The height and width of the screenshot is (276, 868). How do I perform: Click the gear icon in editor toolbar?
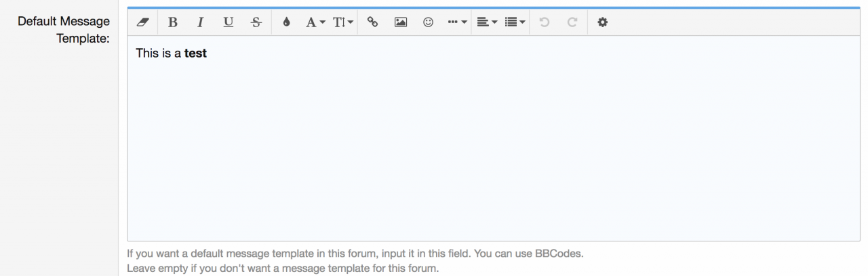click(602, 22)
